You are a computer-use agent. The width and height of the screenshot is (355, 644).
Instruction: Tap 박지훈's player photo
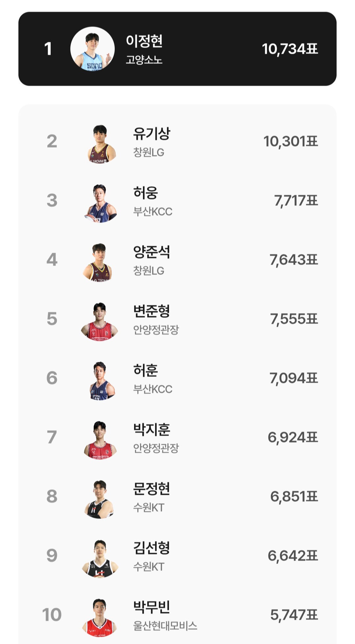(100, 440)
